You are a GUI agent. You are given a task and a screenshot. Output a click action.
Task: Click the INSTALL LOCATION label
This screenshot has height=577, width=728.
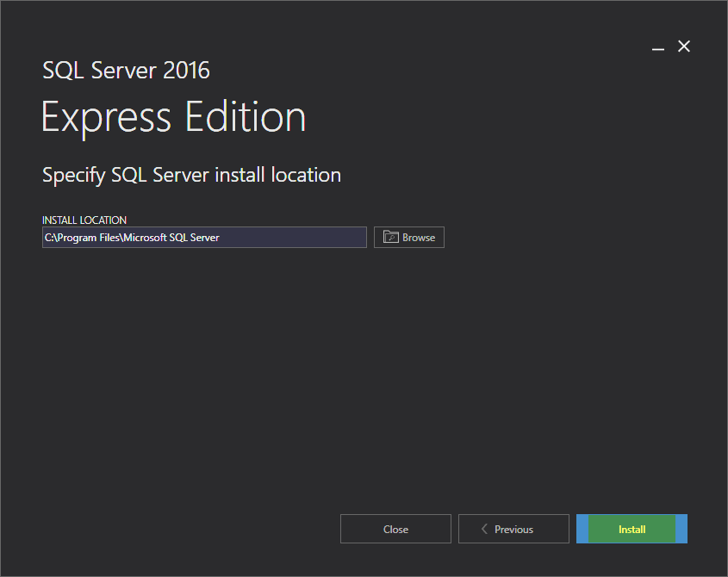coord(84,220)
